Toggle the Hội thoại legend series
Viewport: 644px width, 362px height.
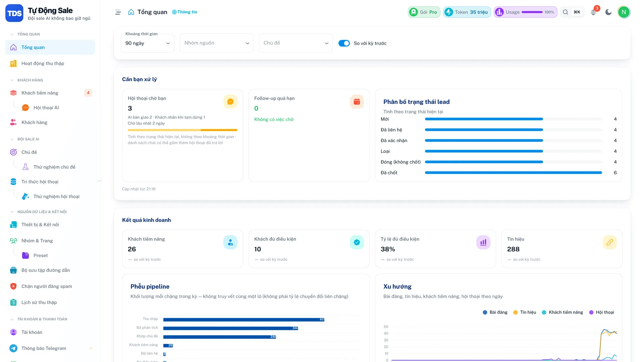[x=602, y=312]
